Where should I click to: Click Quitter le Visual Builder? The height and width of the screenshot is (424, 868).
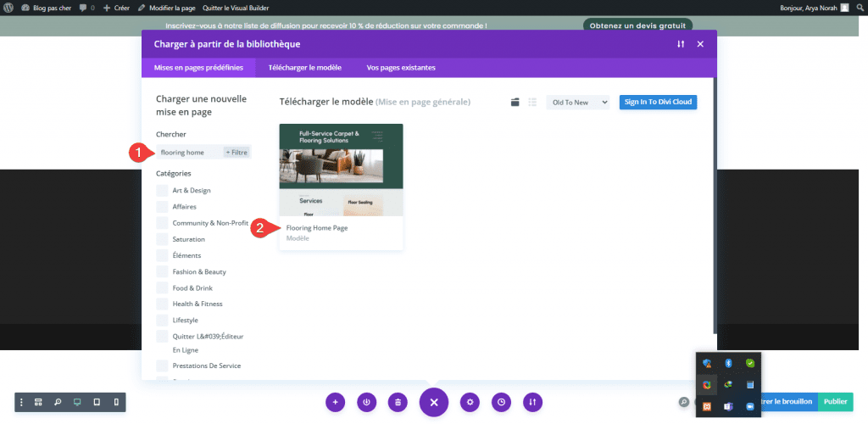[x=236, y=8]
